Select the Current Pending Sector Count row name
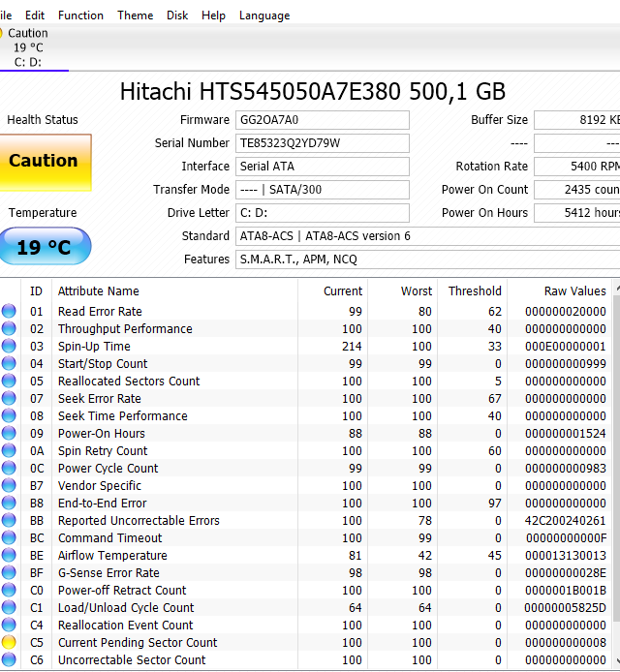 pos(138,642)
